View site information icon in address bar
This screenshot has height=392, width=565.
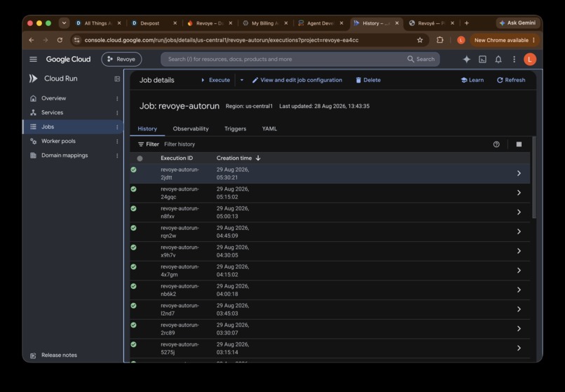point(76,40)
